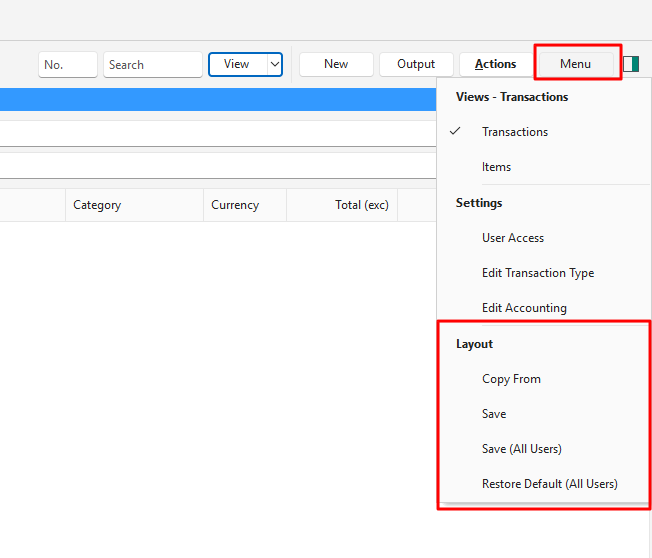Open the View dropdown
The image size is (652, 558).
(245, 64)
